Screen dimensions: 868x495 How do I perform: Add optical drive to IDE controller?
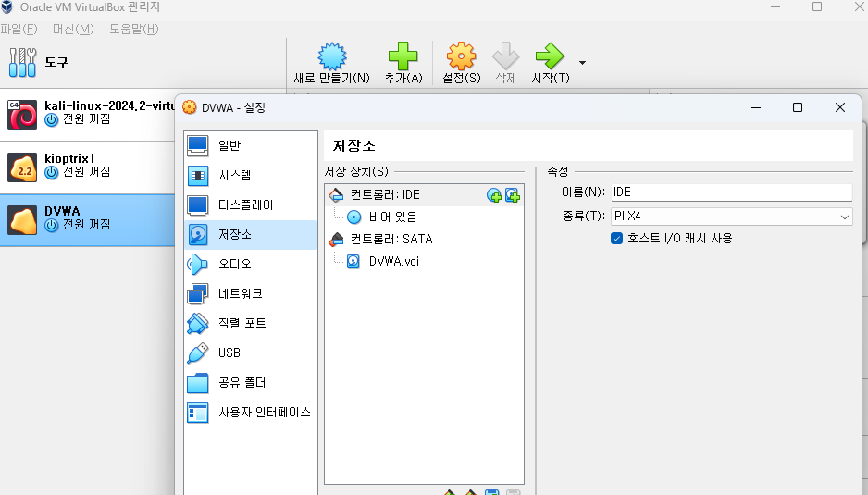click(494, 195)
